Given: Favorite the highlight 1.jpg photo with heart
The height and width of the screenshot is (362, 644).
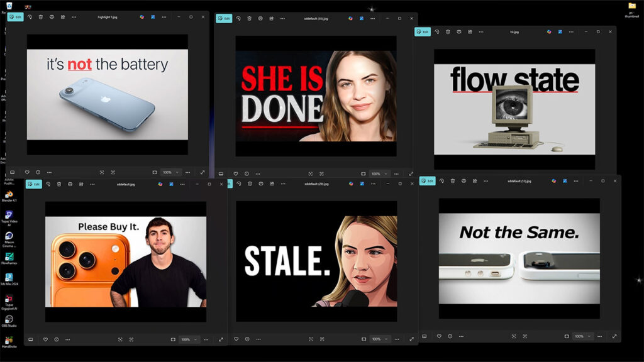Looking at the screenshot, I should pos(27,172).
